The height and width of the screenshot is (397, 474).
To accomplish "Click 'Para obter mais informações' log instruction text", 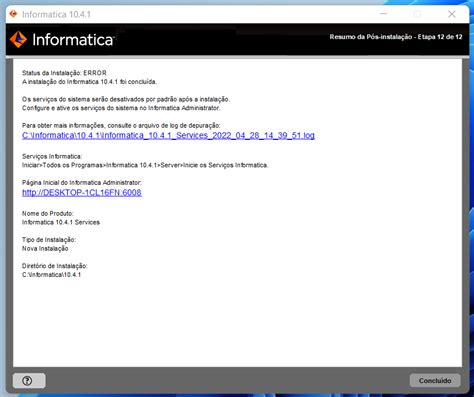I will tap(121, 126).
